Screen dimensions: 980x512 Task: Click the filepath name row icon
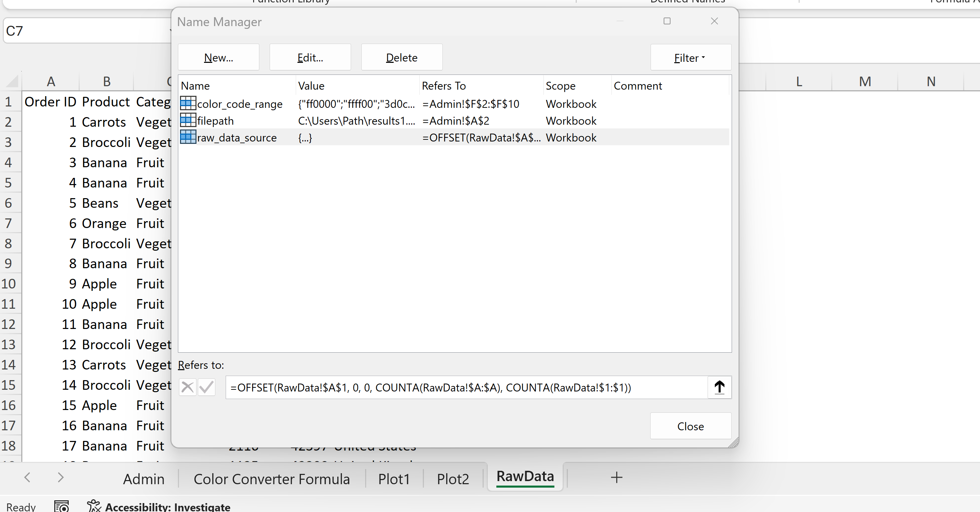pyautogui.click(x=188, y=120)
